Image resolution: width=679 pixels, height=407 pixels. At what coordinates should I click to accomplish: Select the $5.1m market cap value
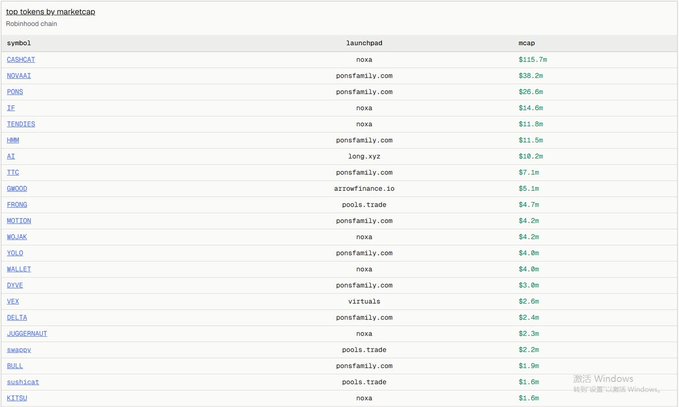click(x=529, y=189)
